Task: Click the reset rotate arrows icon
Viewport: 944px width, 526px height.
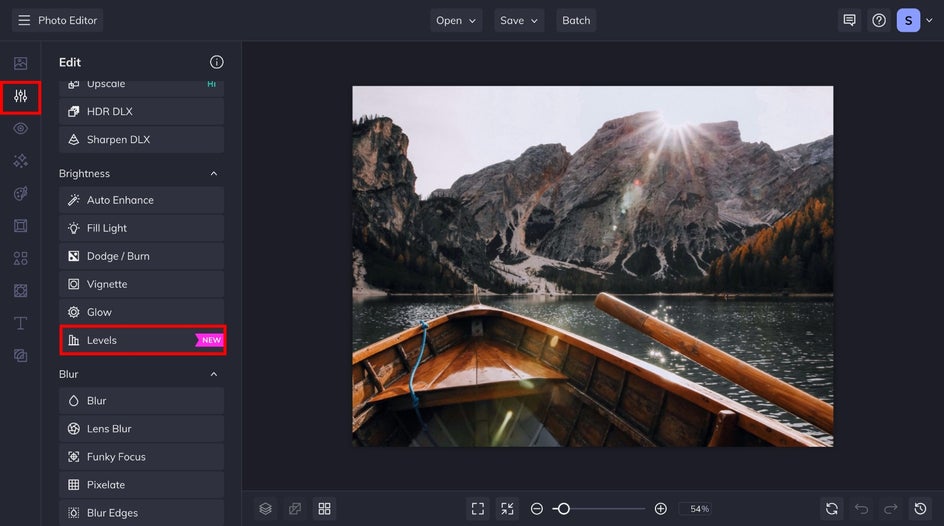Action: 832,509
